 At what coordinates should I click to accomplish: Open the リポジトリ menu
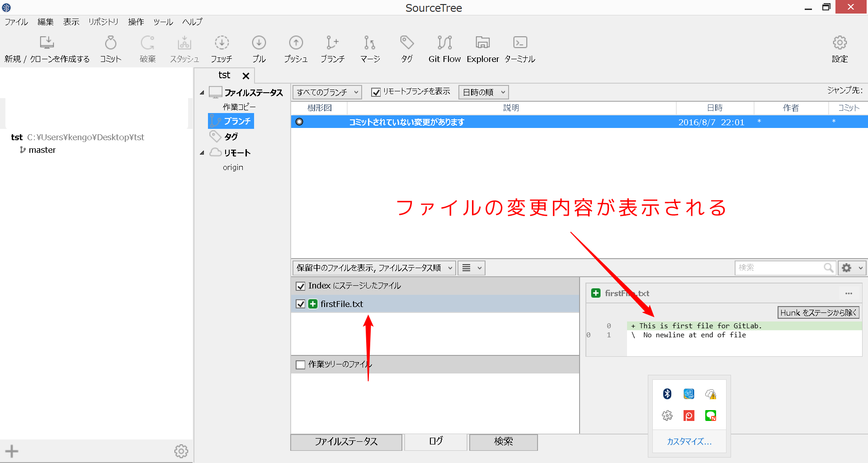tap(104, 22)
